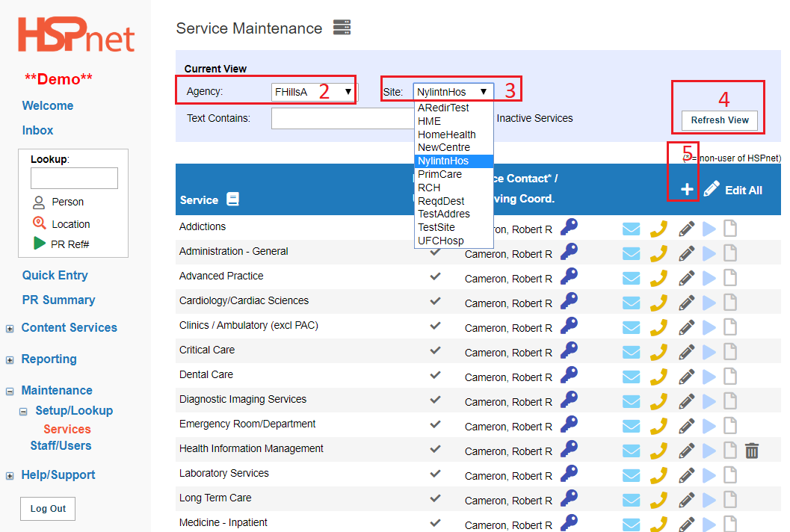790x532 pixels.
Task: Open the Services menu link
Action: point(67,429)
